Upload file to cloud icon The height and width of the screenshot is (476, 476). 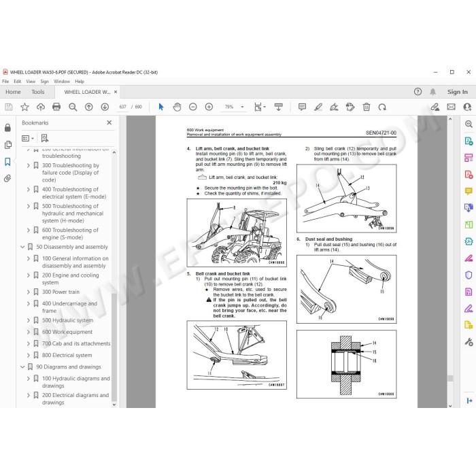point(41,107)
